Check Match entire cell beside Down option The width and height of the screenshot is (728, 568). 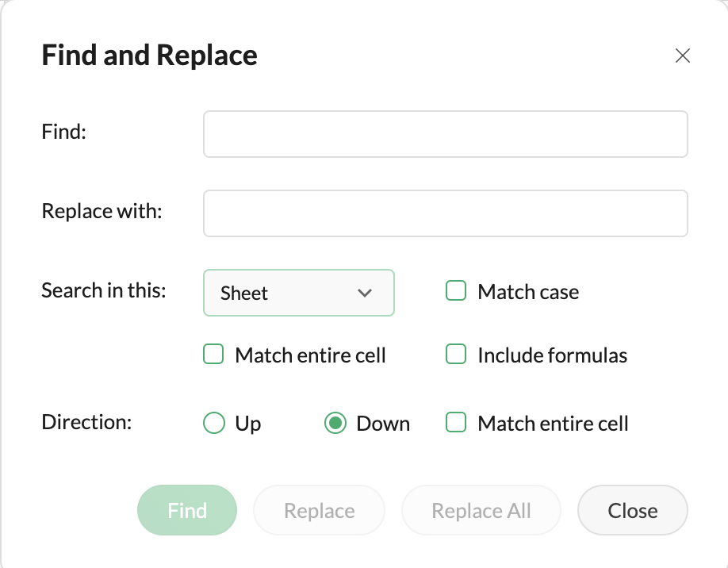coord(456,423)
